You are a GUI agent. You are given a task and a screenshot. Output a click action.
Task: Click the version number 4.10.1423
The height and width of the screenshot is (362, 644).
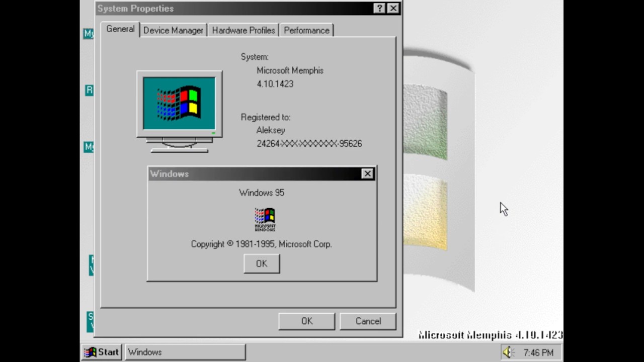(275, 84)
